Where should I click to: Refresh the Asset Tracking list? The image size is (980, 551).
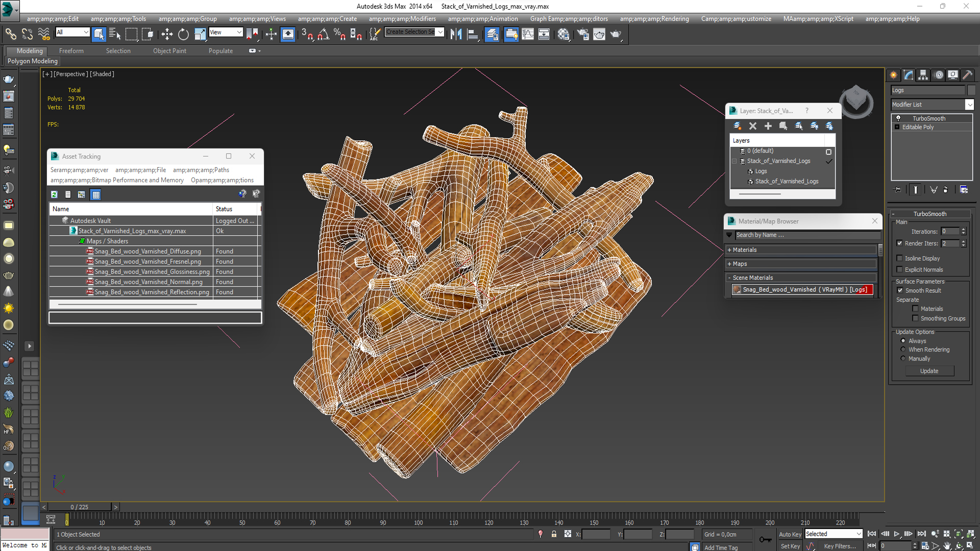click(x=54, y=194)
